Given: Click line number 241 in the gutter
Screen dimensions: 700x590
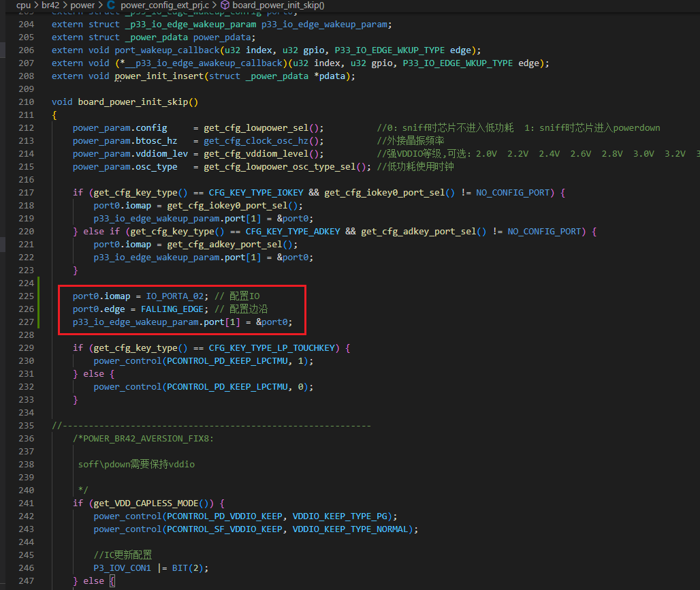Looking at the screenshot, I should click(x=27, y=503).
